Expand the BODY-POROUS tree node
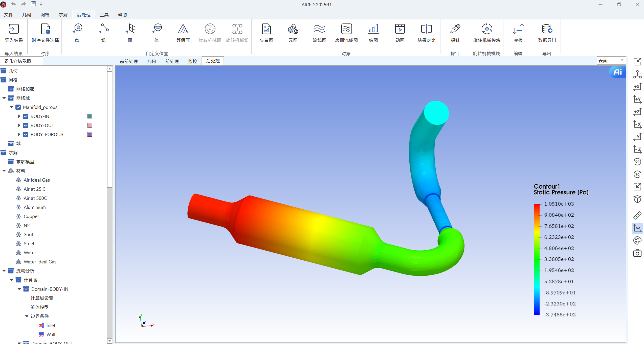Image resolution: width=644 pixels, height=344 pixels. pyautogui.click(x=19, y=134)
